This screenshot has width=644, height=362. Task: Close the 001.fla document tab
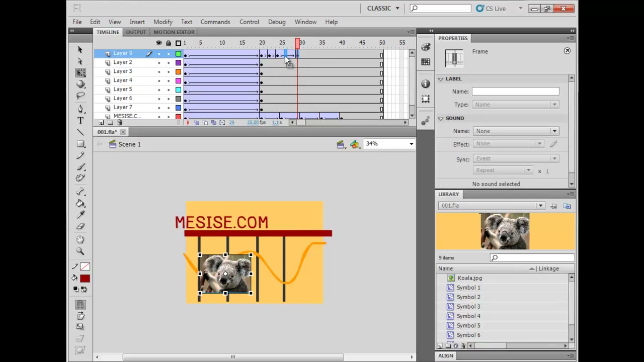tap(123, 132)
